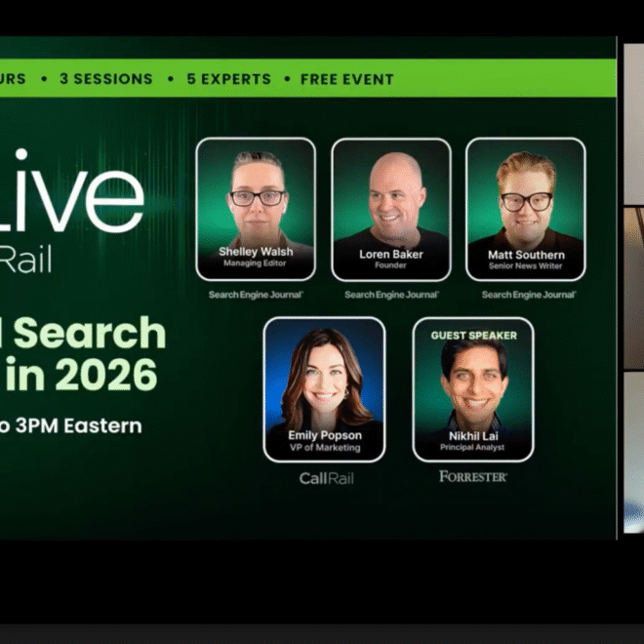
Task: Click '5 EXPERTS' text in green banner
Action: click(x=229, y=78)
